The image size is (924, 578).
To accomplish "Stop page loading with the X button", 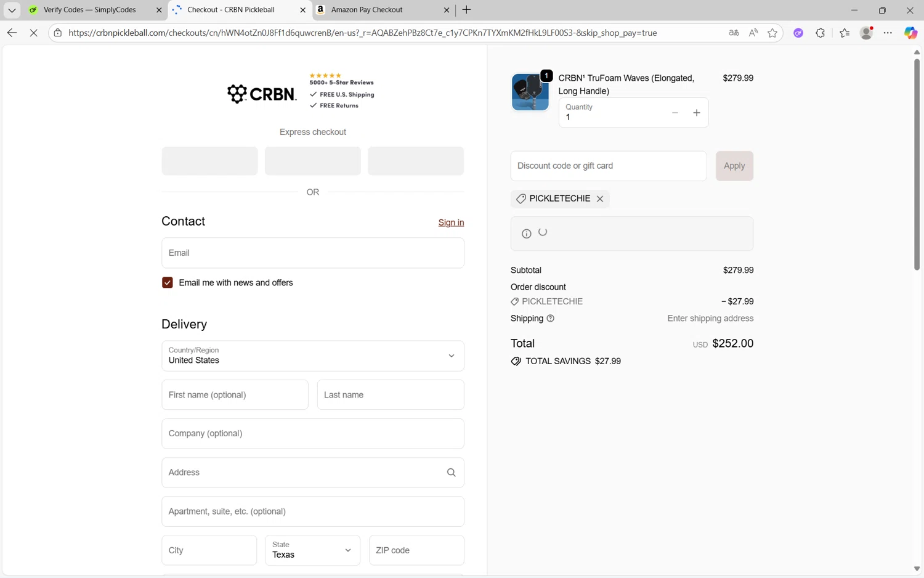I will click(34, 33).
